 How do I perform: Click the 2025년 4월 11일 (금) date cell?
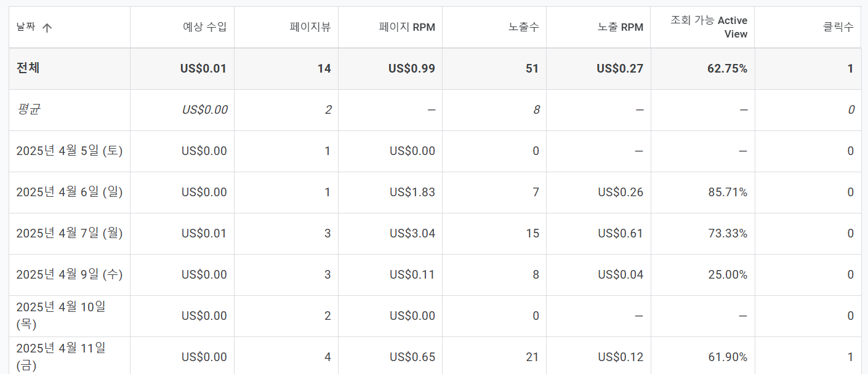(x=61, y=356)
